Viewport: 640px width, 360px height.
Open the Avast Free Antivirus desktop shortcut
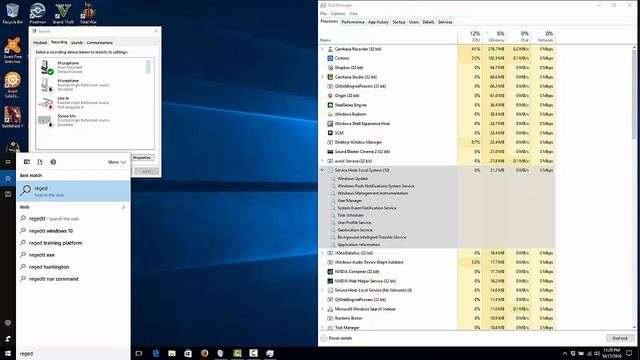[12, 50]
